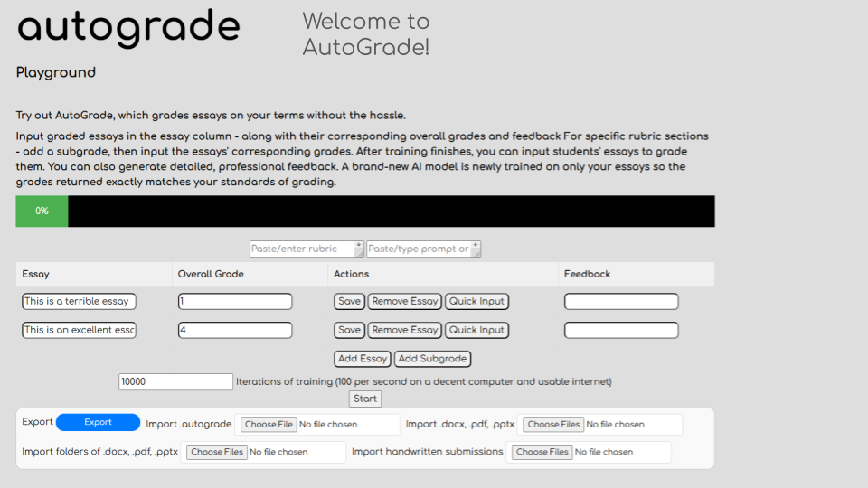Click the Actions column header

pyautogui.click(x=443, y=275)
